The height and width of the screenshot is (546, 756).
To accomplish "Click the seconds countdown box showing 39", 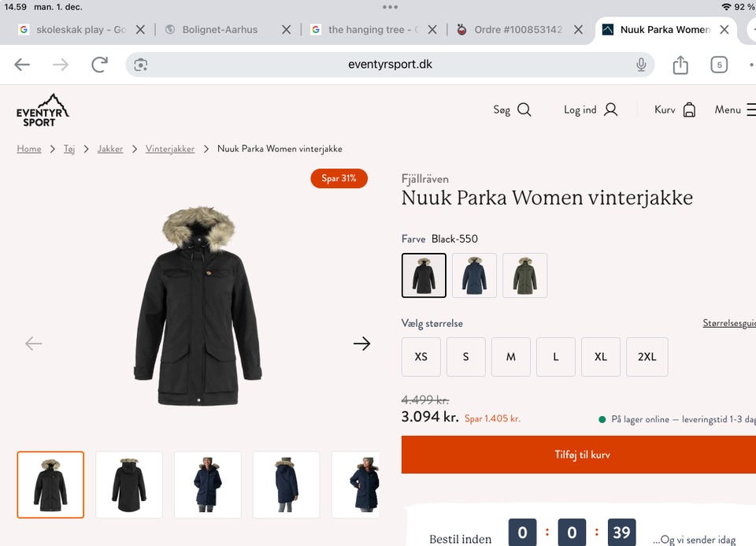I will tap(621, 533).
